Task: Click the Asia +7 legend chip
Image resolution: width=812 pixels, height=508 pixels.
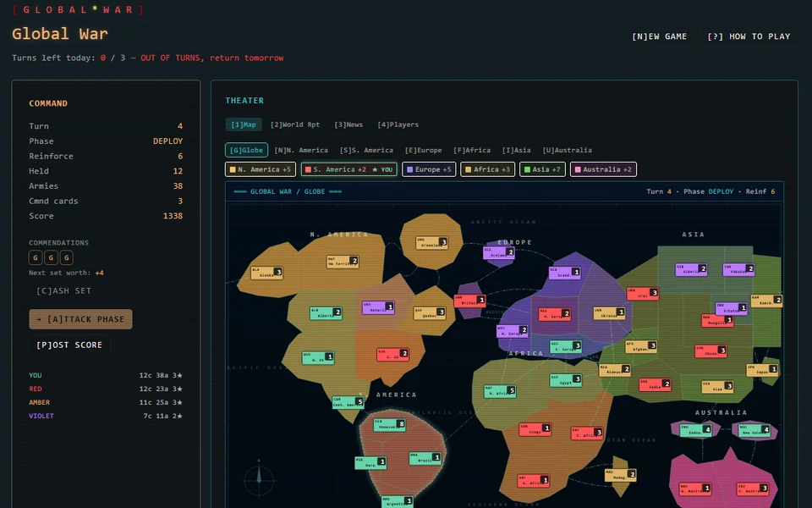Action: click(542, 169)
